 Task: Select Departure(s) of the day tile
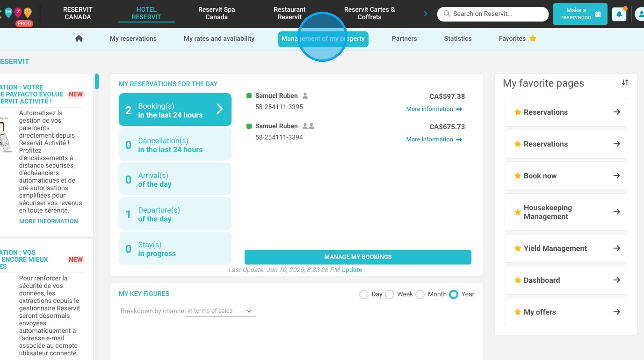(175, 214)
